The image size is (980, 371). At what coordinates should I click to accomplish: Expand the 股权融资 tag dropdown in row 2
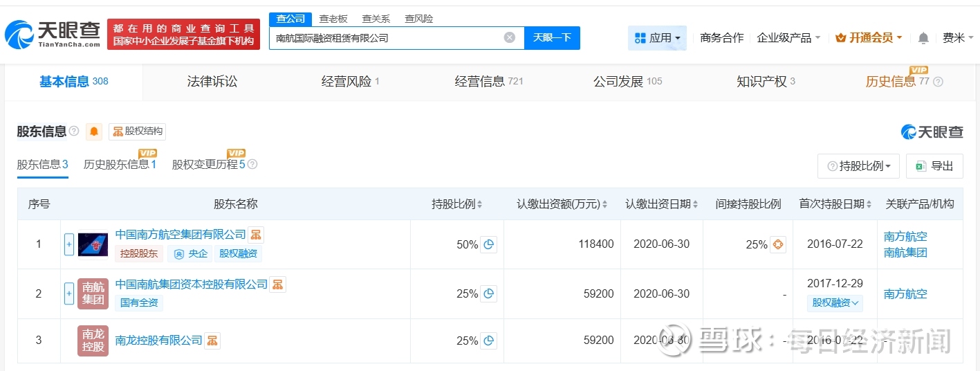click(836, 302)
